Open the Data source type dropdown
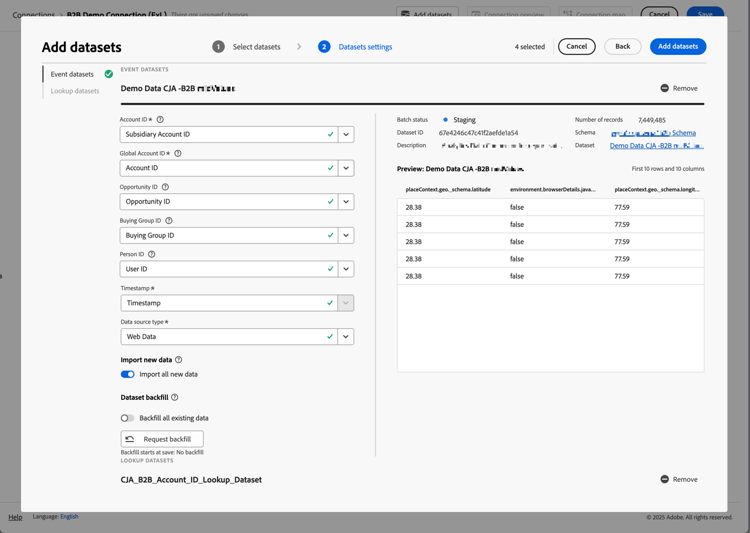Image resolution: width=750 pixels, height=533 pixels. pos(346,337)
